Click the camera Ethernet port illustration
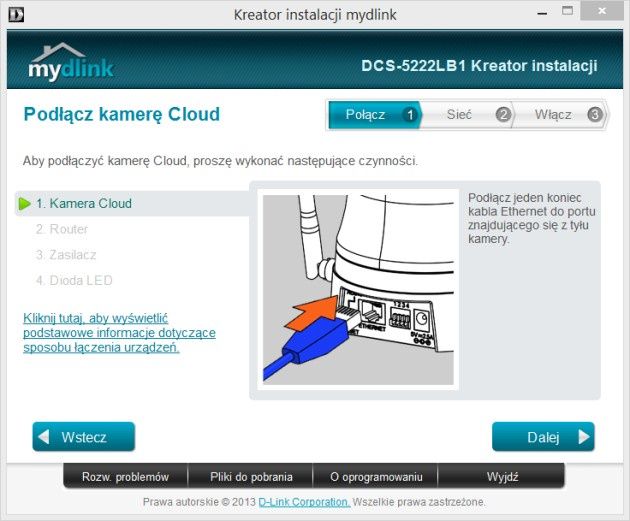The height and width of the screenshot is (521, 630). (358, 289)
